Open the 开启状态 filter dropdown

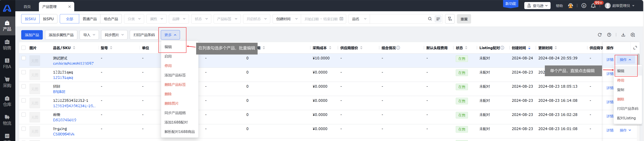pyautogui.click(x=256, y=19)
